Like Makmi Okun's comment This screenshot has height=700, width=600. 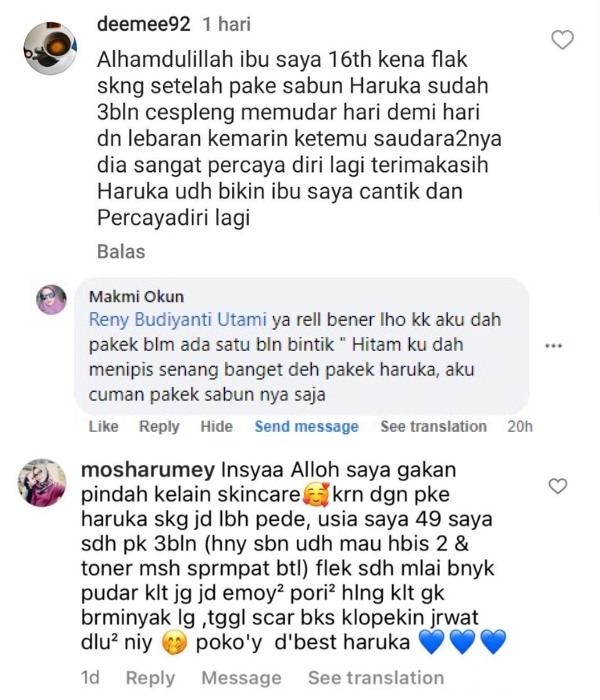click(104, 426)
